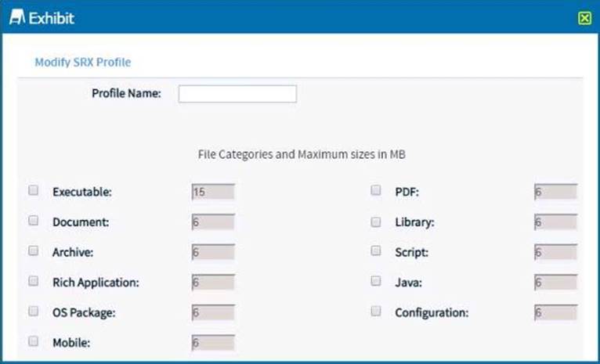Click the Archive size input box
This screenshot has height=364, width=600.
click(213, 252)
